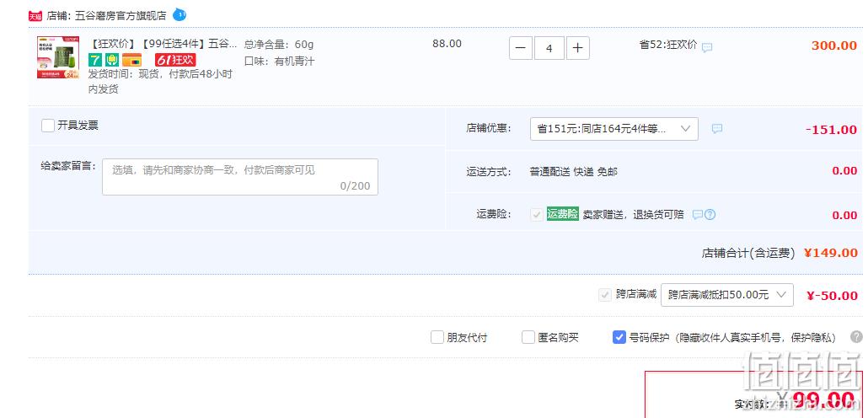Enable the 朋友代付 checkbox

coord(437,337)
